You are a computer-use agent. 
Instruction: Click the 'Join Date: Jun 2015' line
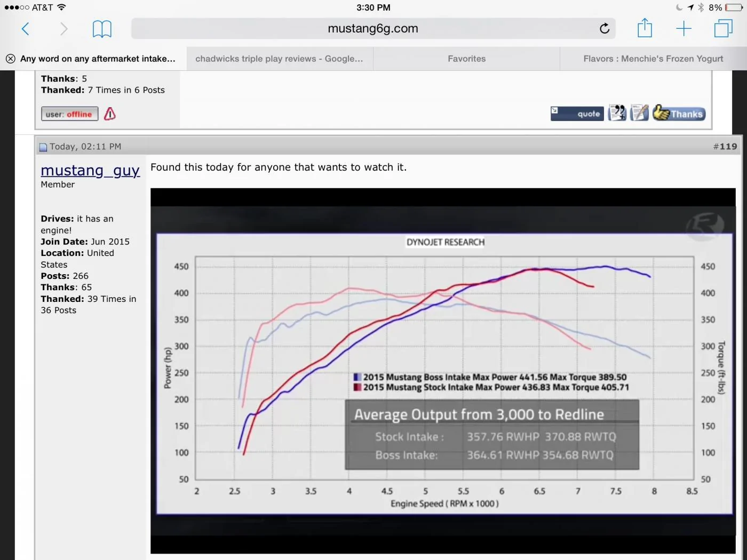click(85, 242)
